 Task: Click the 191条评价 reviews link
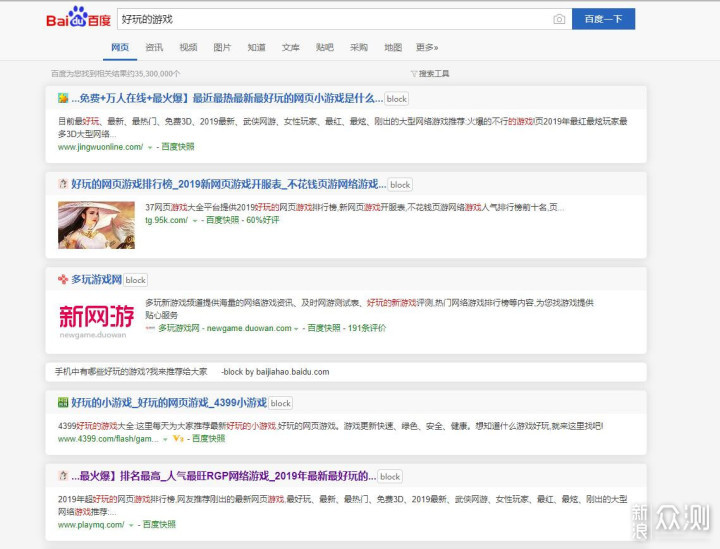pos(367,328)
